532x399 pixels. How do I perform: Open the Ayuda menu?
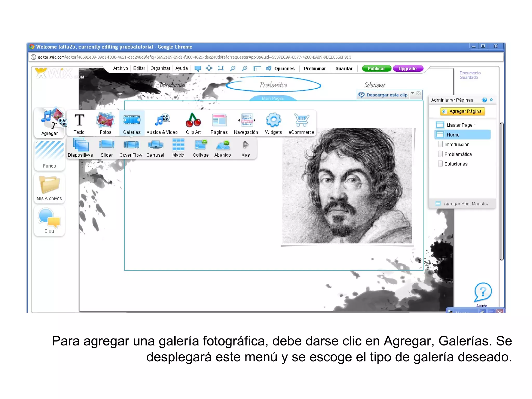coord(182,68)
